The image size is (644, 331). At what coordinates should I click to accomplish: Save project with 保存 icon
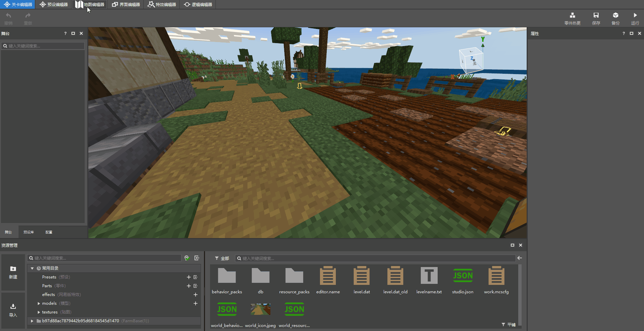click(596, 15)
